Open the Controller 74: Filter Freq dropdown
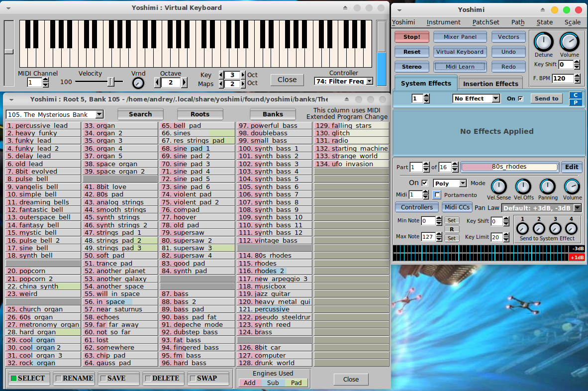 344,81
